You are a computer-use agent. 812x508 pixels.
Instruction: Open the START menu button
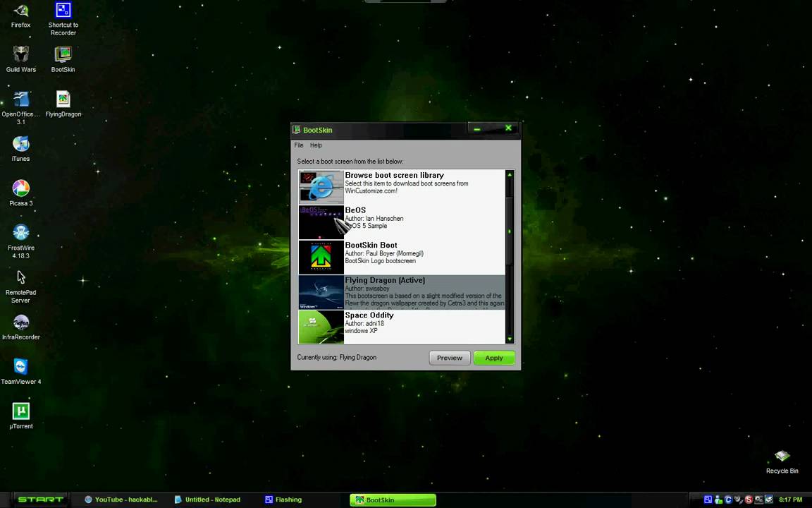tap(40, 500)
